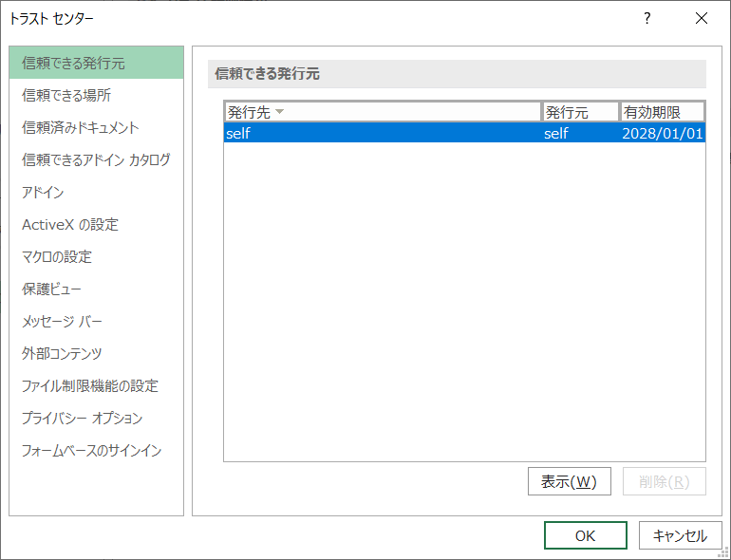731x560 pixels.
Task: Open 保護ビュー settings
Action: coord(96,289)
